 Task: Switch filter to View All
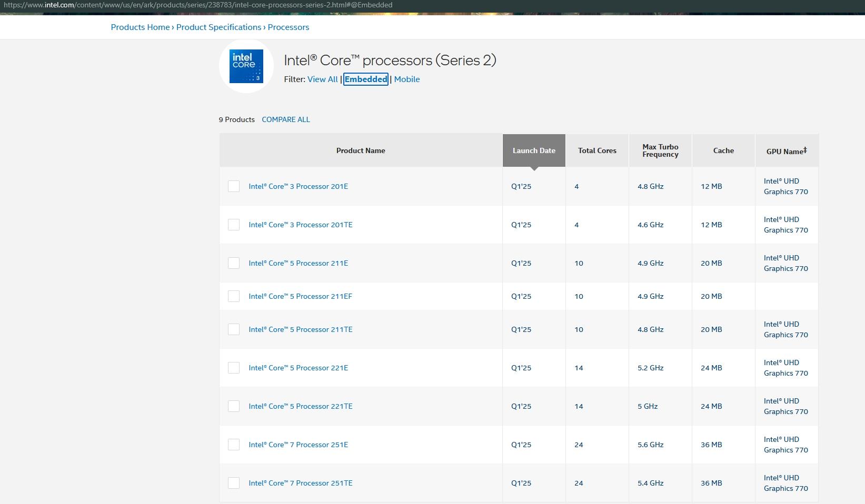coord(322,79)
